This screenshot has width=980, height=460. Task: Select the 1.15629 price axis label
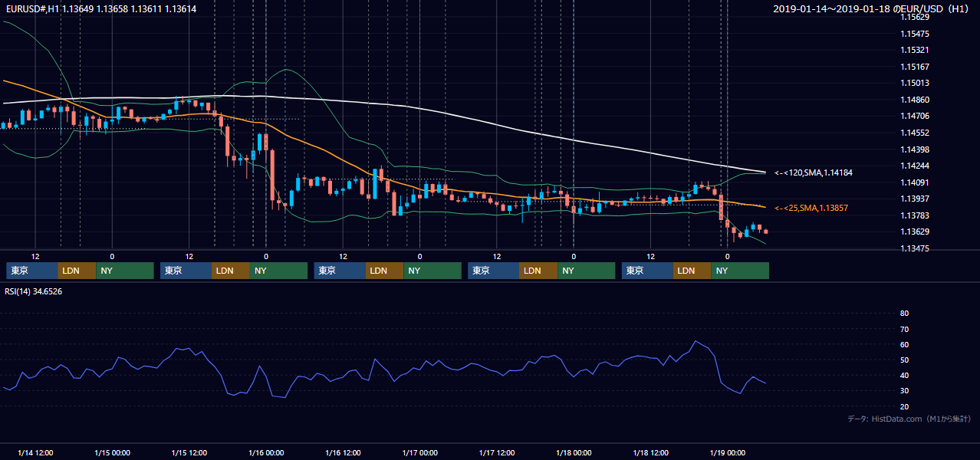(x=916, y=17)
